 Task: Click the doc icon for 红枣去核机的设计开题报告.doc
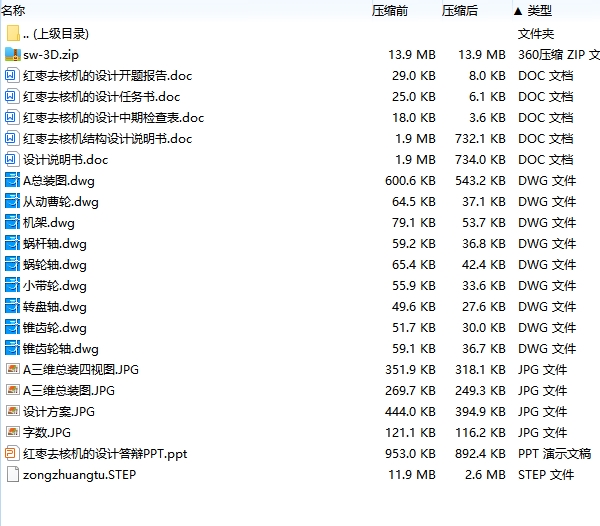pyautogui.click(x=11, y=75)
